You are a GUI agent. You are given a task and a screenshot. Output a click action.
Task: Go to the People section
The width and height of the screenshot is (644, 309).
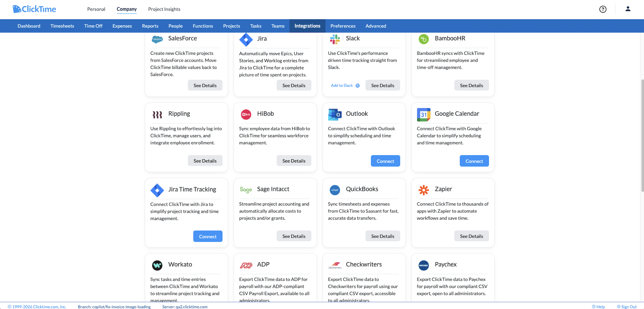click(175, 26)
